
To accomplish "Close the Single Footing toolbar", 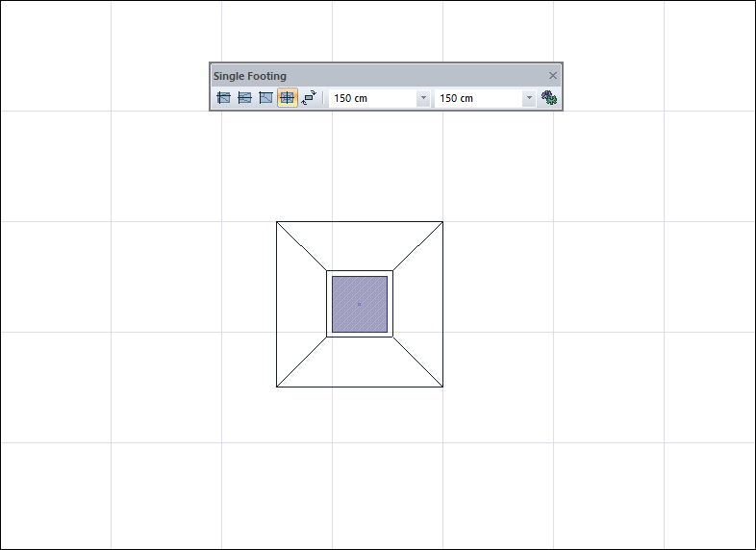I will (x=553, y=75).
